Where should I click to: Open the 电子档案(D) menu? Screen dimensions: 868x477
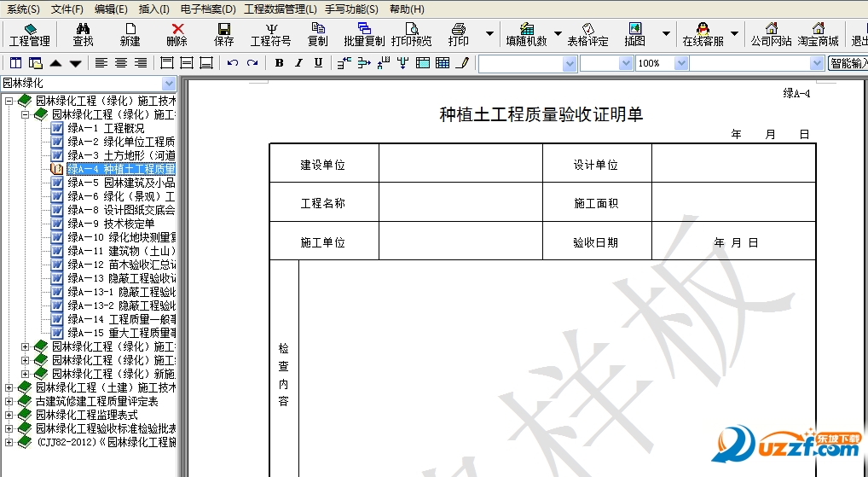coord(208,9)
